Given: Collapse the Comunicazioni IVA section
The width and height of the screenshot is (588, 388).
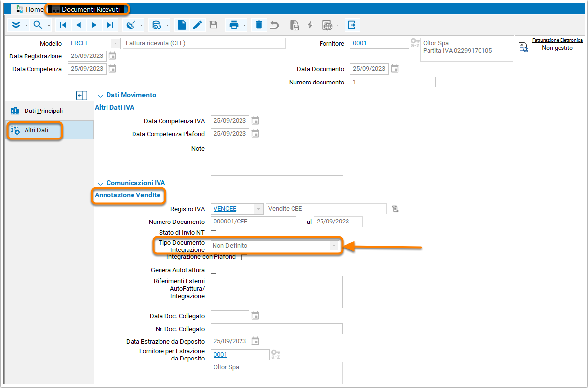Looking at the screenshot, I should [x=100, y=184].
